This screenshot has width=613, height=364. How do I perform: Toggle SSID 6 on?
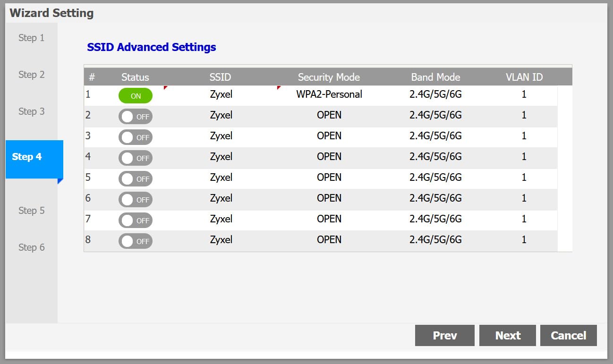[x=135, y=199]
